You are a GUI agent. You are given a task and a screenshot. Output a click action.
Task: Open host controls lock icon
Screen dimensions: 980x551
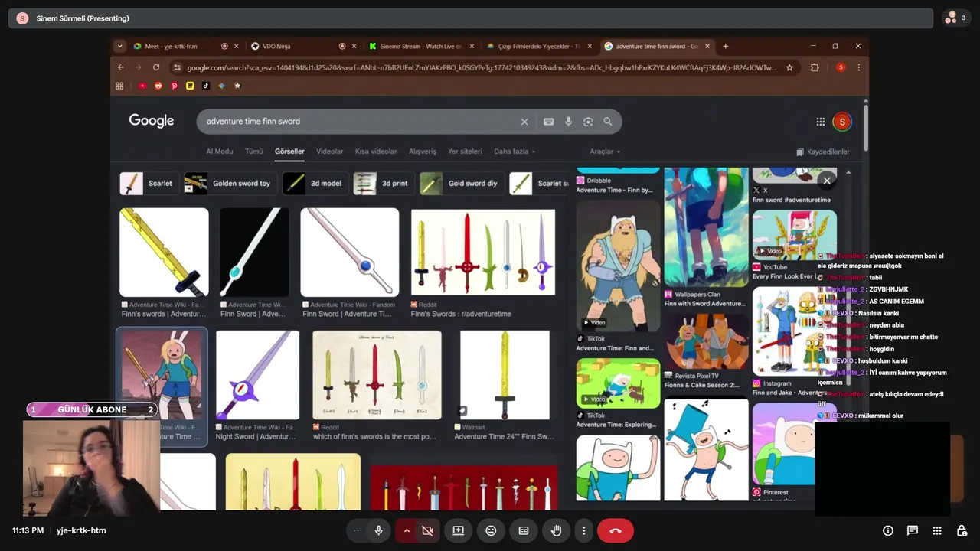pyautogui.click(x=962, y=530)
